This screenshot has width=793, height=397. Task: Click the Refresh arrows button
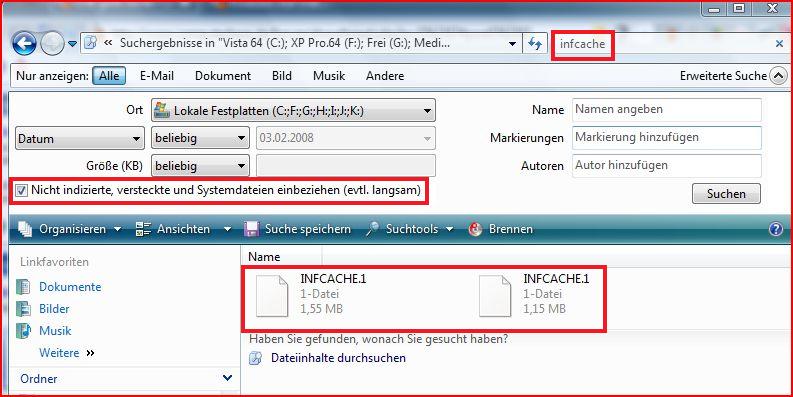535,44
